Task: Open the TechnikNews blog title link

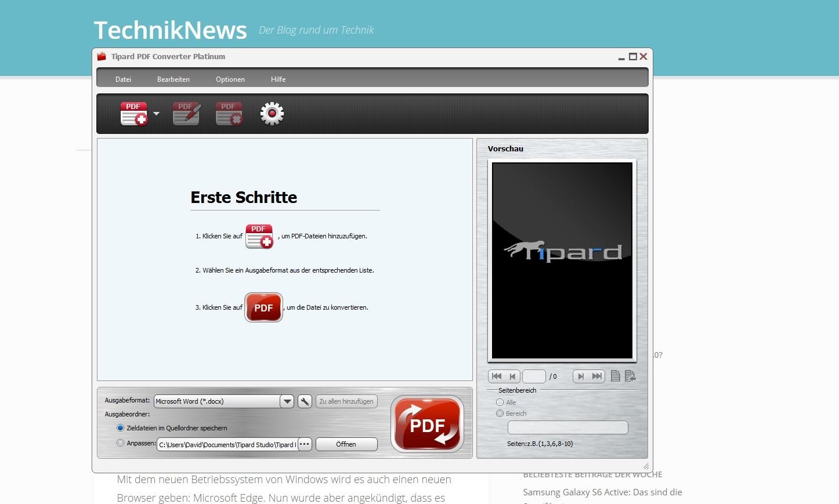Action: point(171,30)
